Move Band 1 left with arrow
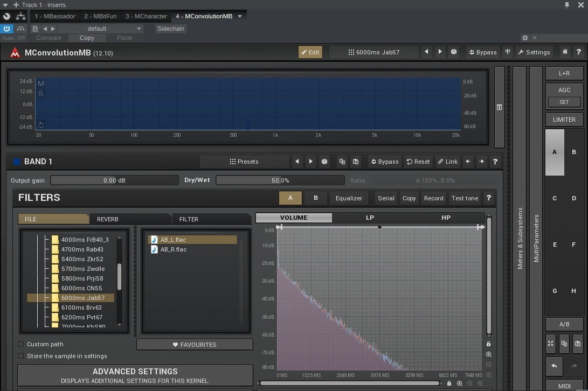Viewport: 588px width, 391px height. pyautogui.click(x=468, y=162)
